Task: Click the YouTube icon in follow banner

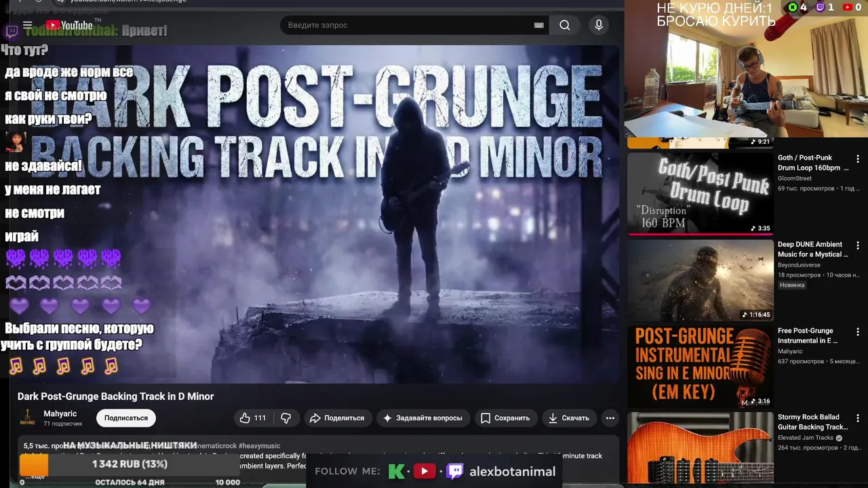Action: point(425,471)
